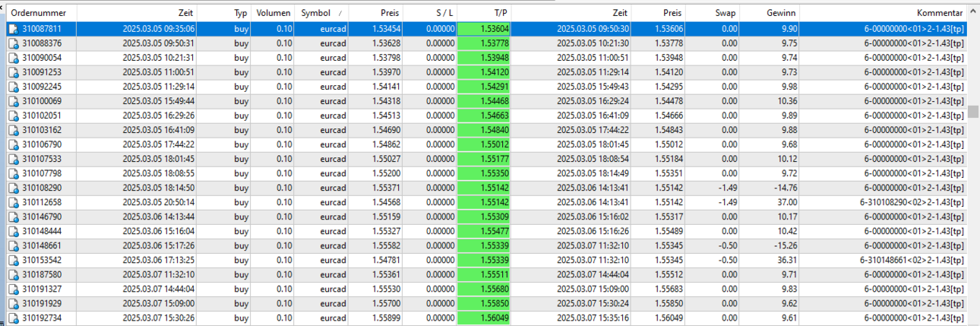
Task: Sort by the Kommentar column header
Action: click(x=883, y=14)
